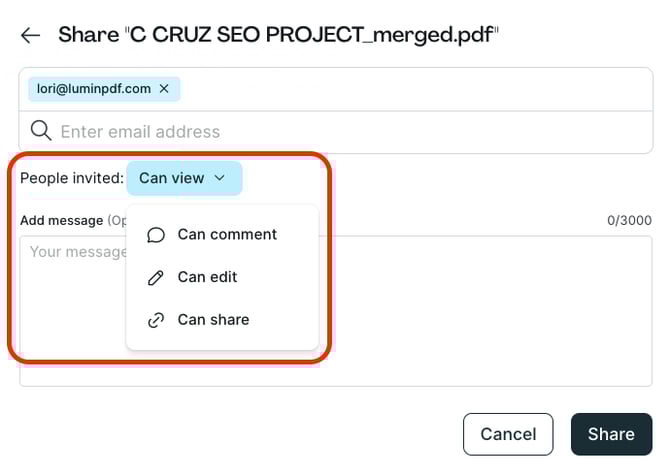Click the 0/3000 character counter
This screenshot has width=670, height=474.
(x=629, y=220)
